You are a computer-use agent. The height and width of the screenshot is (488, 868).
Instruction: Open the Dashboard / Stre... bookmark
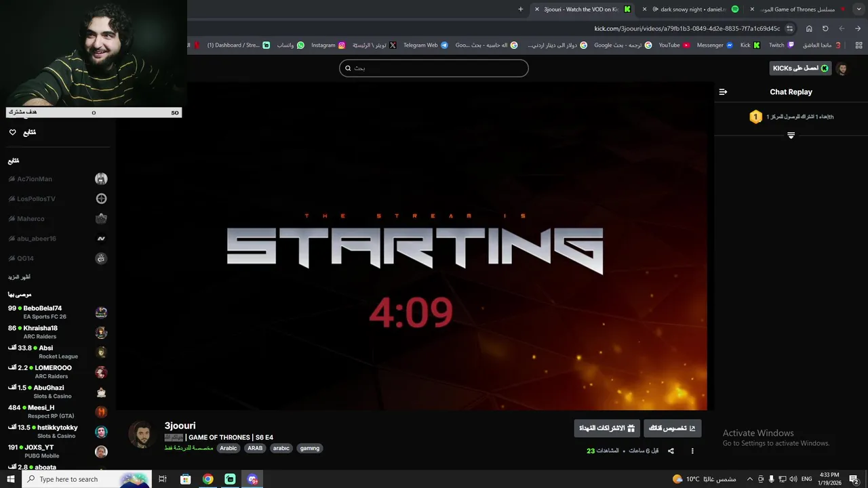(x=238, y=45)
